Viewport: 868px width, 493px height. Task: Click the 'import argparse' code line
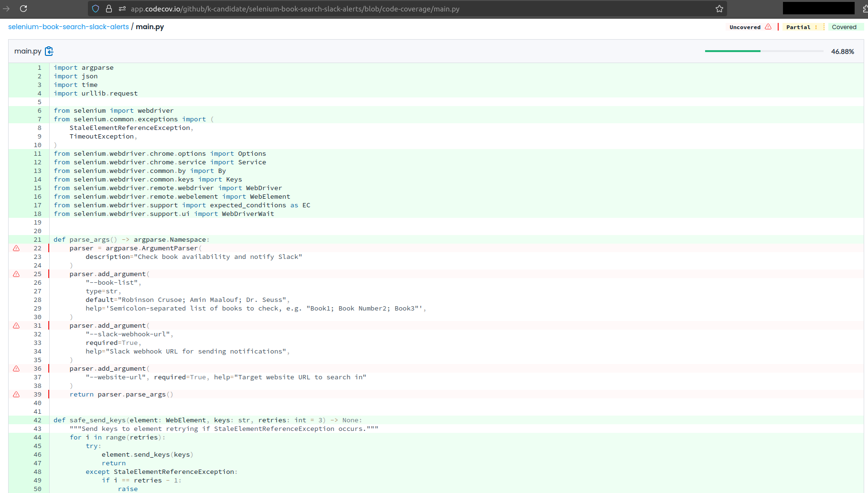84,68
